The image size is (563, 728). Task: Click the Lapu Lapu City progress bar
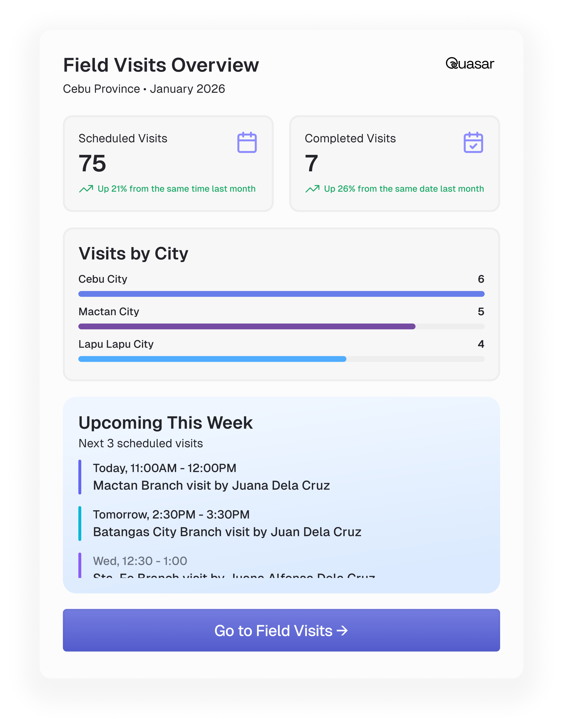point(212,359)
